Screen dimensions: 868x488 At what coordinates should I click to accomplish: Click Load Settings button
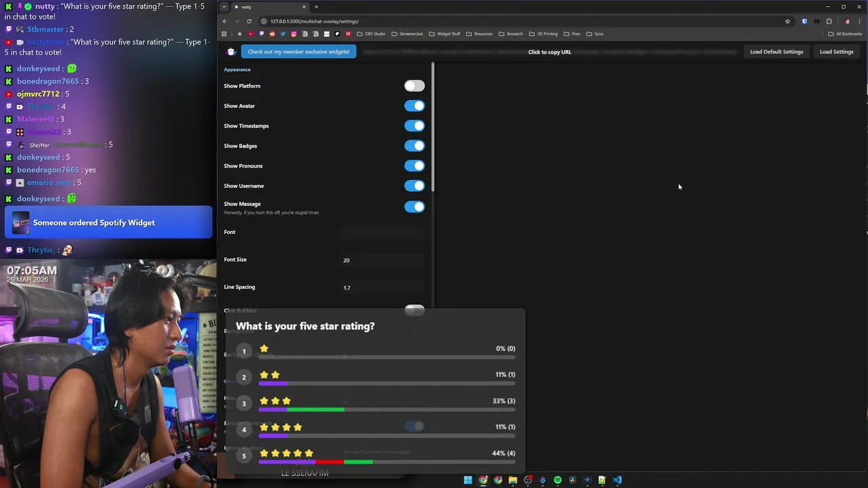pos(836,52)
